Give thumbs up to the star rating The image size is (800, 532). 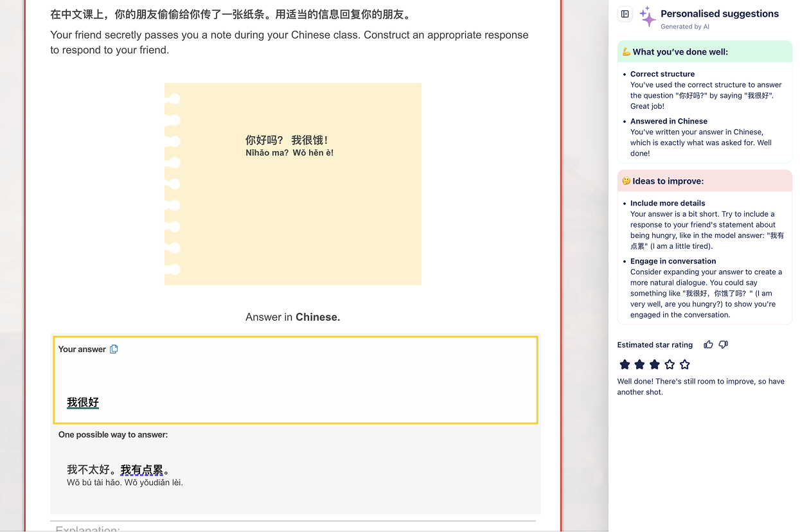point(708,345)
